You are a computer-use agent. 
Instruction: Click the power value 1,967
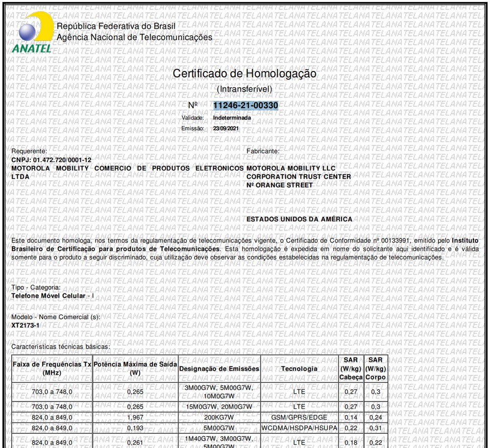coord(135,418)
